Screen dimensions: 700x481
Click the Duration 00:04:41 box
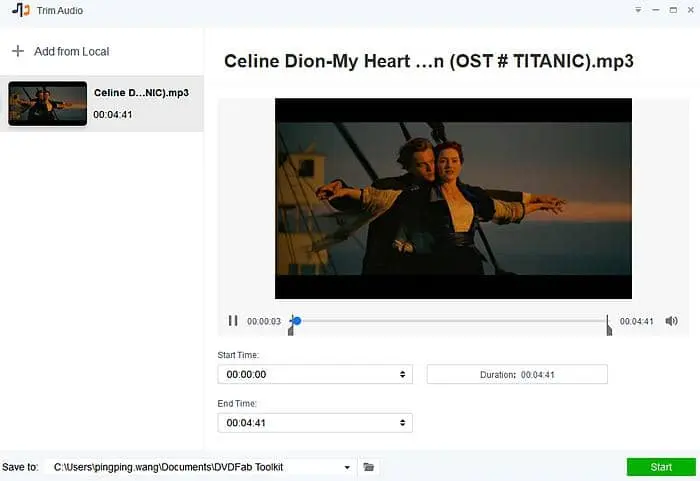coord(517,374)
